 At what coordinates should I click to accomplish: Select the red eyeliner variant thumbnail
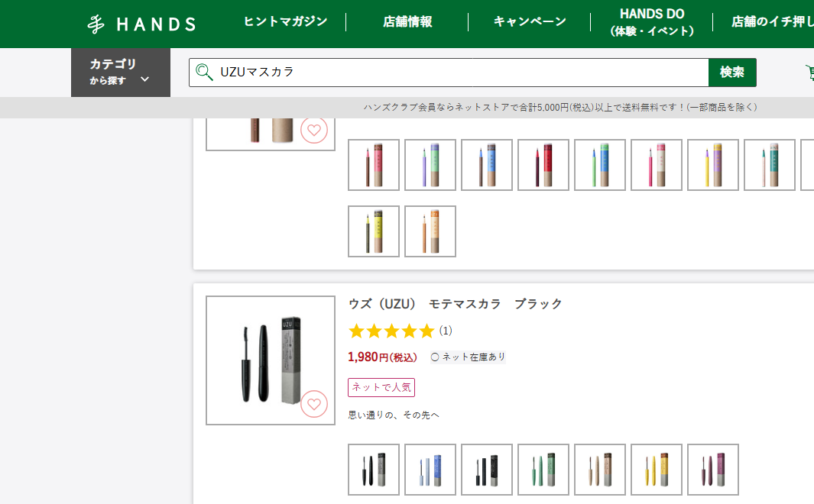tap(543, 165)
